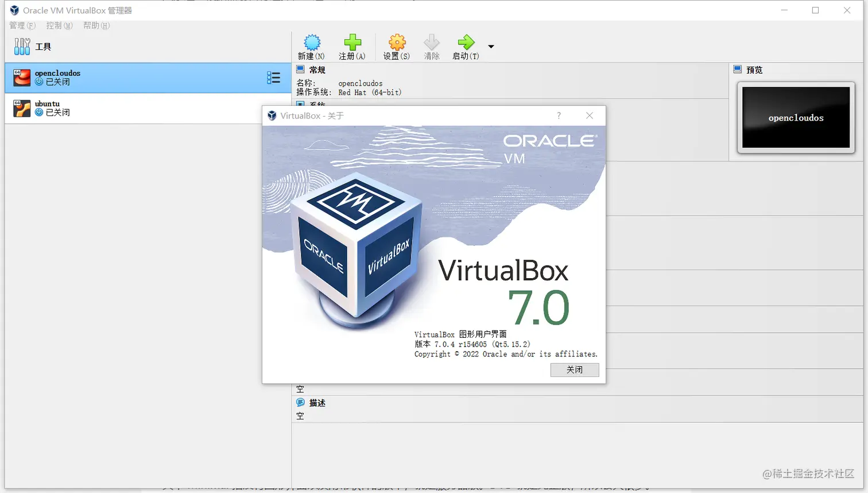The height and width of the screenshot is (493, 868).
Task: Click the Description (描述) section icon
Action: click(300, 403)
